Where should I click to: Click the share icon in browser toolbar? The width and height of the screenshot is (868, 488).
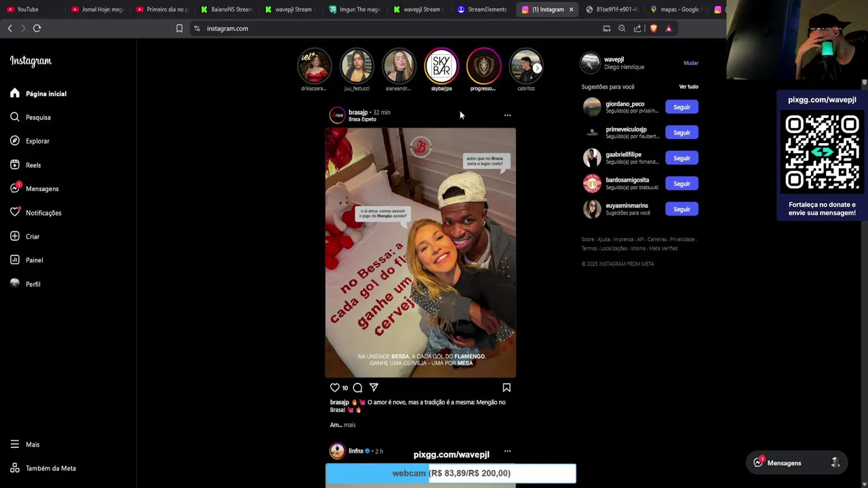tap(637, 28)
